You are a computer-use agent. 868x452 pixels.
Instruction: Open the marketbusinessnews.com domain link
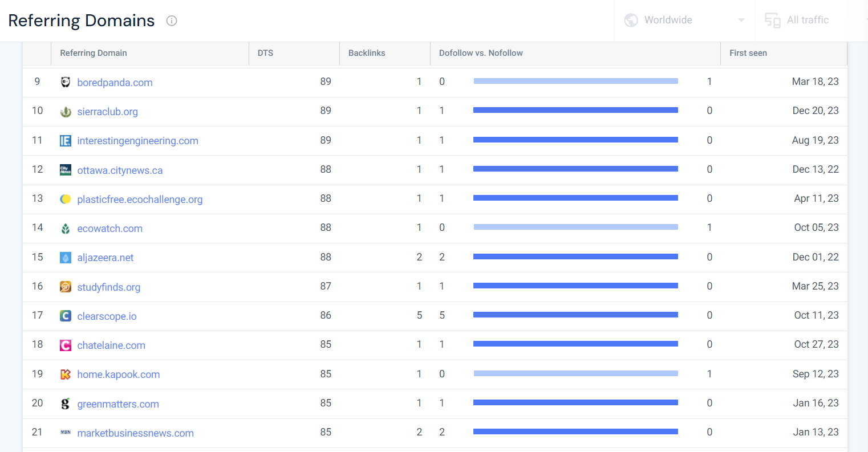(136, 433)
